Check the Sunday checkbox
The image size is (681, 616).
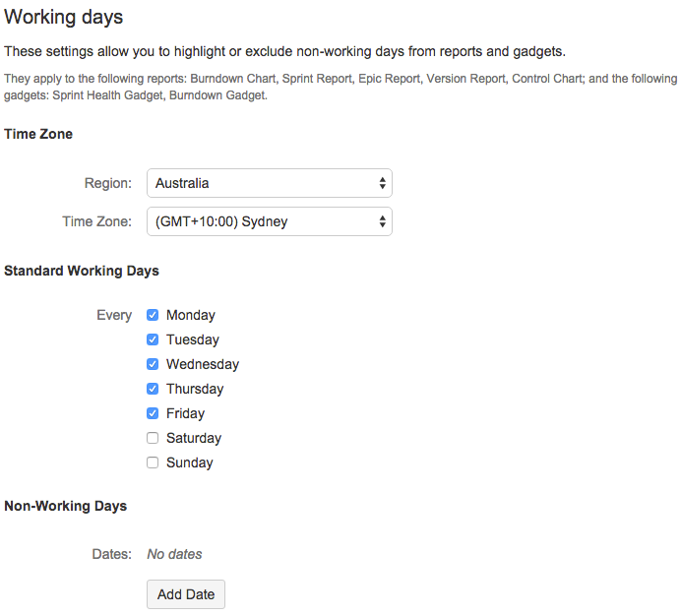tap(153, 462)
